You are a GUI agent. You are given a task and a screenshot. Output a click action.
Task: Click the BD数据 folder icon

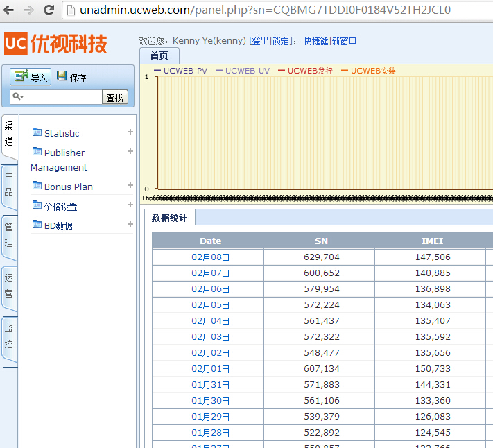[x=37, y=225]
